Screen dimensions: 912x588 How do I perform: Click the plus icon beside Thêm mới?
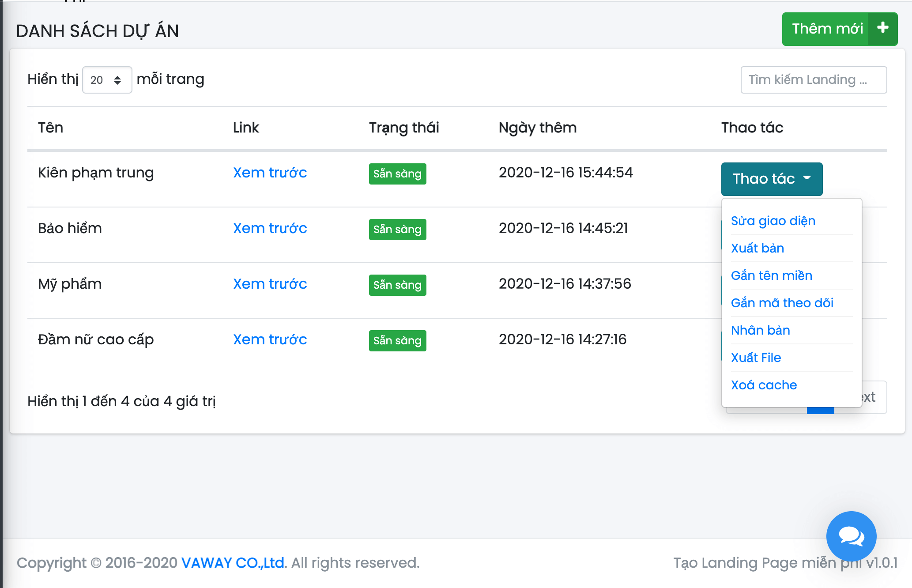(882, 29)
